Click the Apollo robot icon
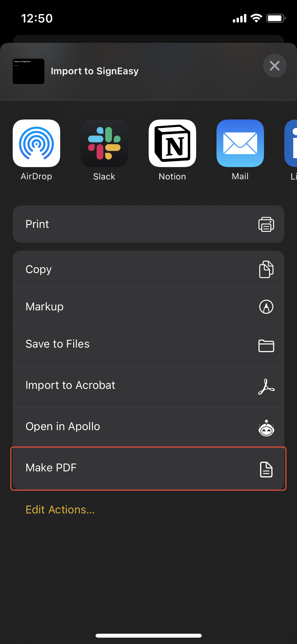The width and height of the screenshot is (297, 644). pyautogui.click(x=266, y=428)
